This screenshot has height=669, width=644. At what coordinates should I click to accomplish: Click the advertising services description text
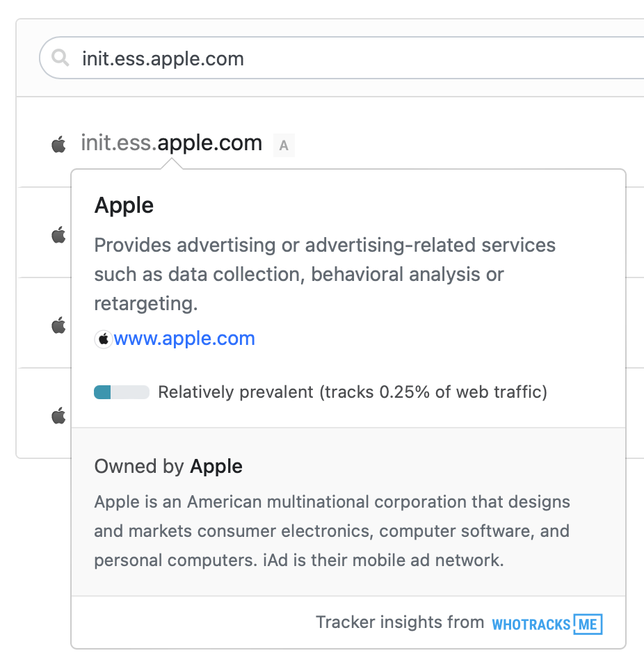click(x=325, y=274)
